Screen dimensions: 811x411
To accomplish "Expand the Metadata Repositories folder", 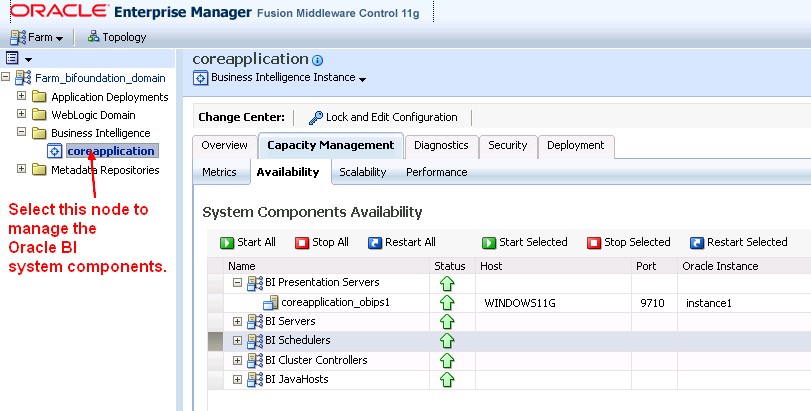I will coord(21,169).
